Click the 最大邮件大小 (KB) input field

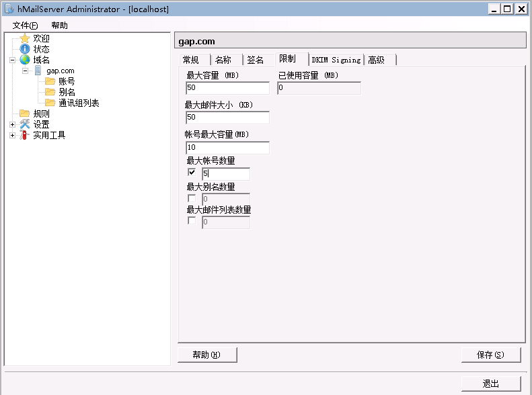pos(227,118)
